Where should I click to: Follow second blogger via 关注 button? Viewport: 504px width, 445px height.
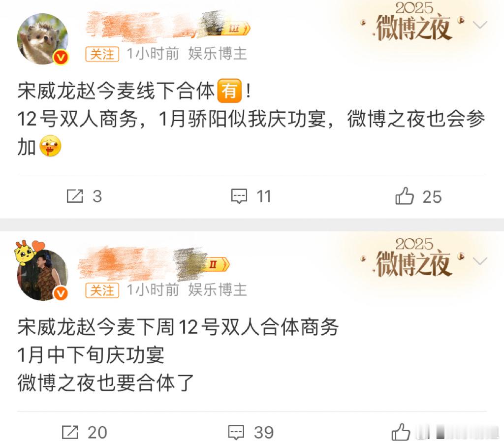[x=102, y=290]
